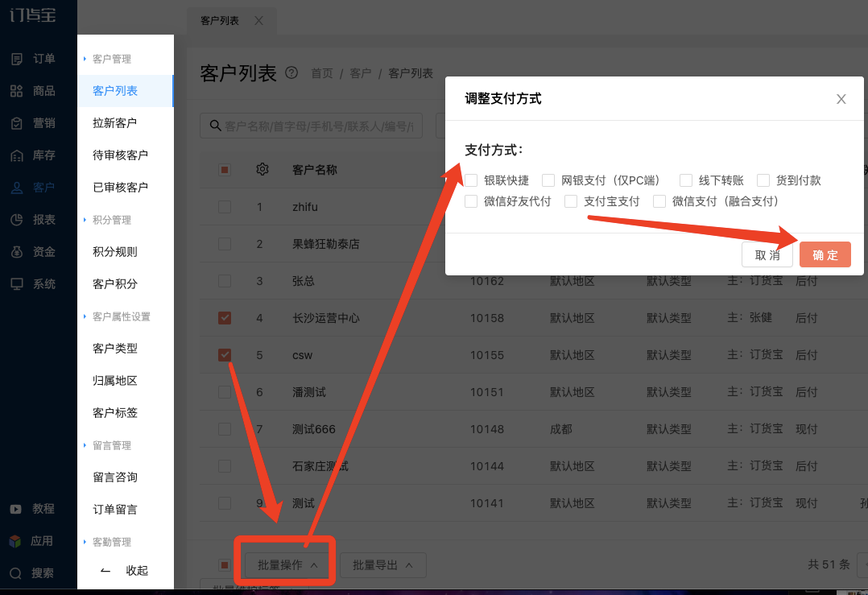The image size is (868, 595).
Task: Open the 营销 section in the sidebar
Action: [33, 123]
